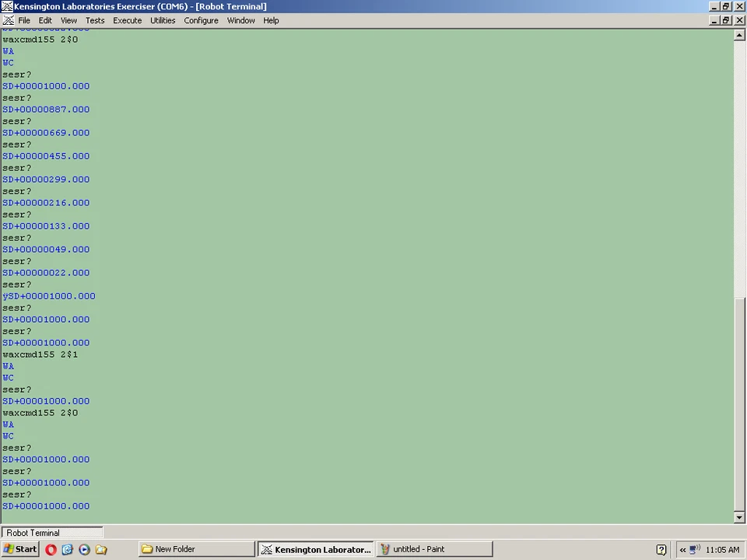Click the vertical scrollbar thumb
This screenshot has width=747, height=560.
(x=739, y=404)
